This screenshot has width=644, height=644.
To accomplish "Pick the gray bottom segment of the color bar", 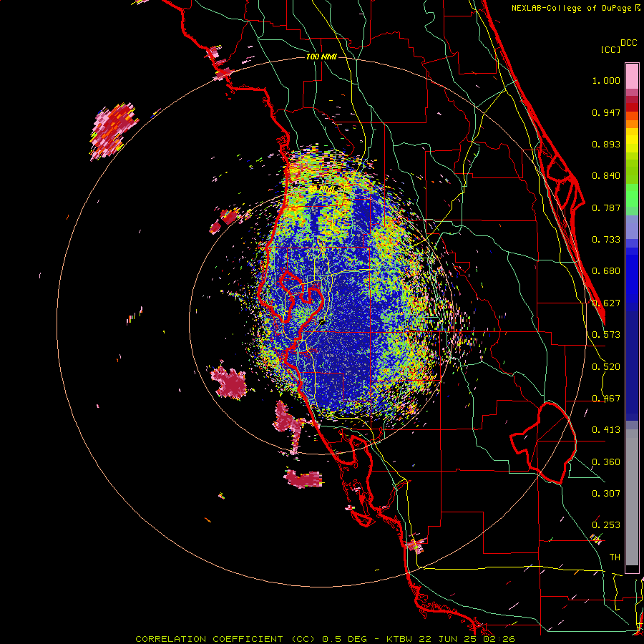I will [x=632, y=497].
